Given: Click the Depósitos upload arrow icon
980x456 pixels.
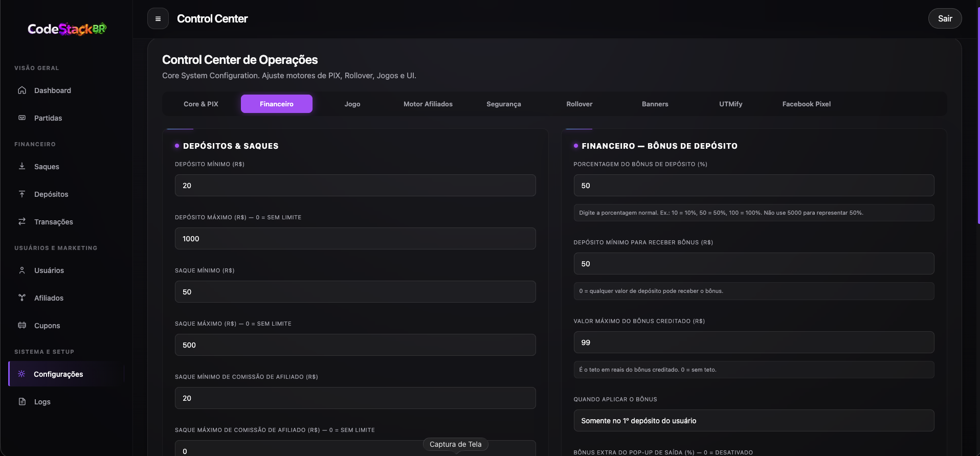Looking at the screenshot, I should click(x=22, y=194).
